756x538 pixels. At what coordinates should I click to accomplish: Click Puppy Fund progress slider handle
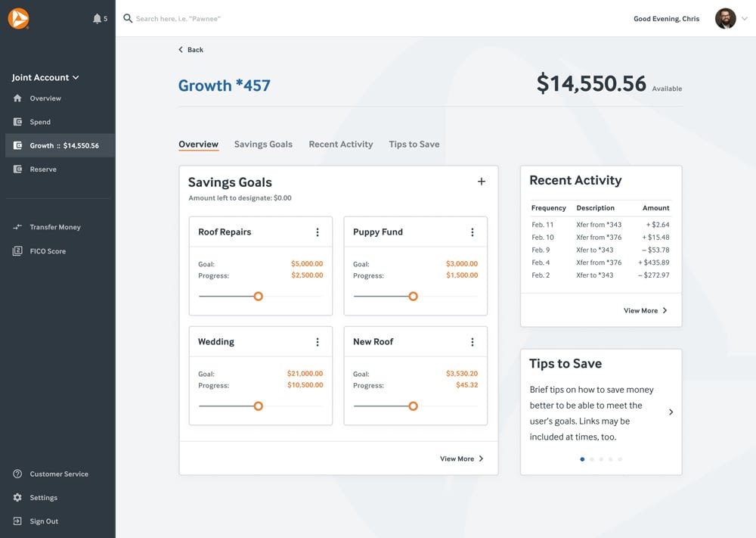(414, 297)
